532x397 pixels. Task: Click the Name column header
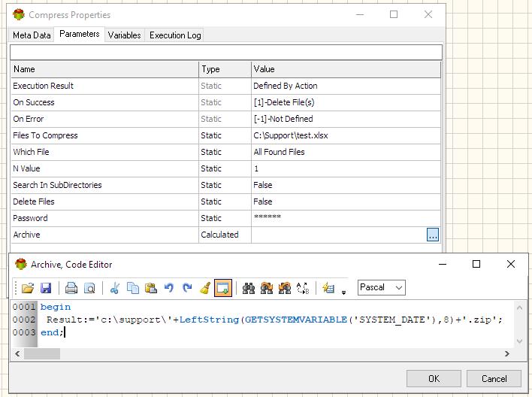pyautogui.click(x=104, y=69)
